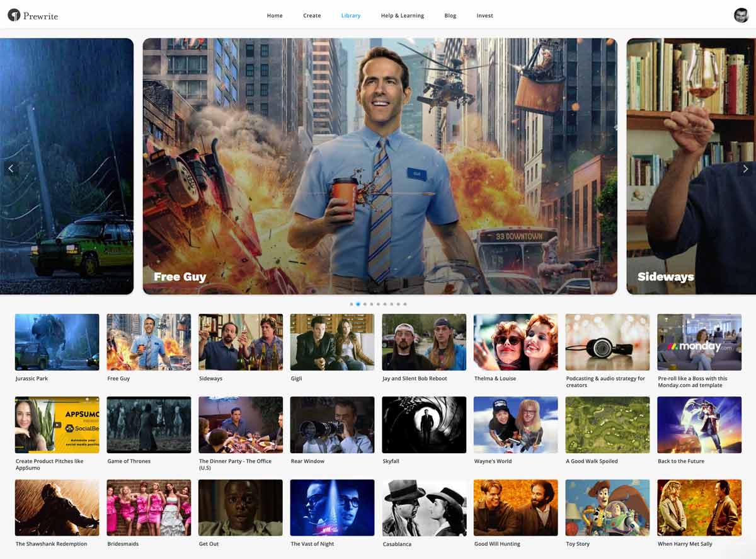Click the "Bridesmaids" title text
This screenshot has height=559, width=756.
(x=123, y=544)
